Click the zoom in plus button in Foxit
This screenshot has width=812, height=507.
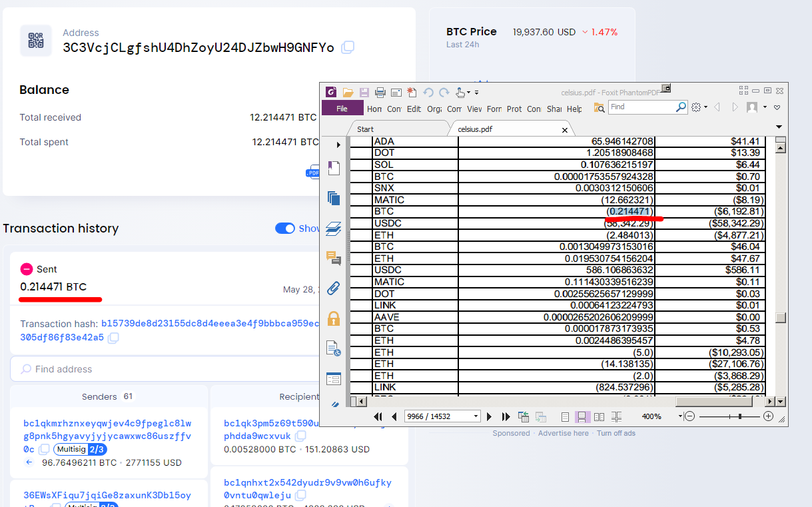pyautogui.click(x=768, y=416)
